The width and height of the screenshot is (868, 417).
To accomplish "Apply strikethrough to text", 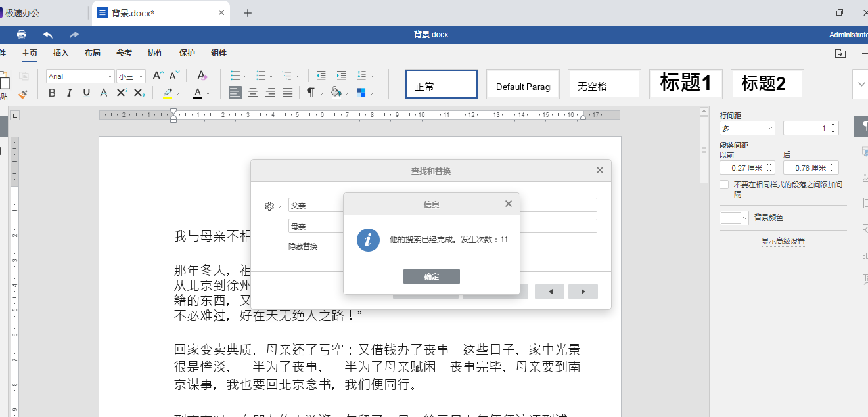I will (104, 93).
